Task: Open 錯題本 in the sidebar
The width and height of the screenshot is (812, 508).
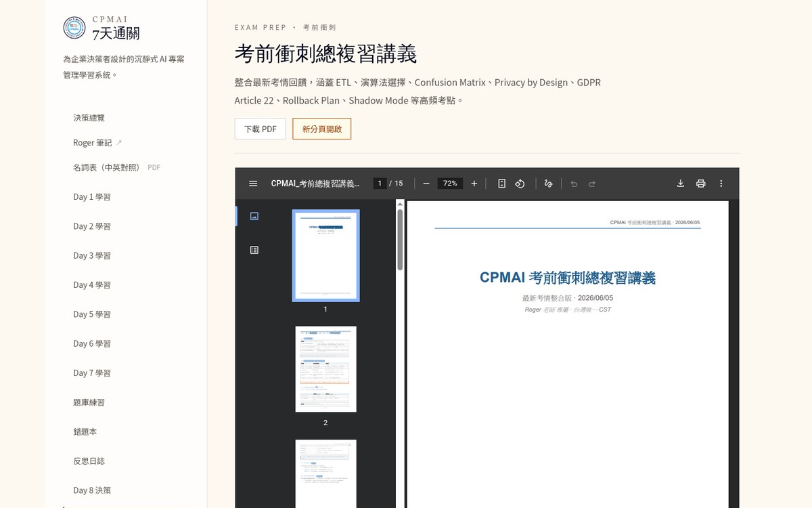Action: pos(85,431)
